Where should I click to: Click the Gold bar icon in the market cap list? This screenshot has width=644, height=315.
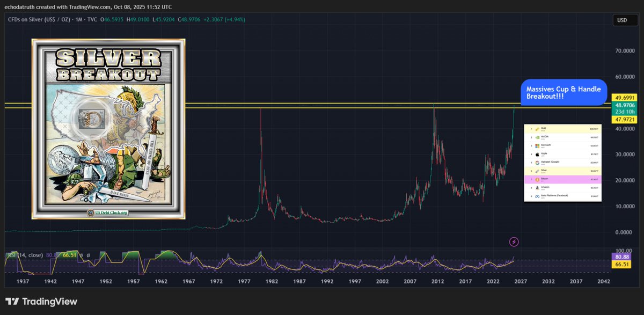coord(537,129)
